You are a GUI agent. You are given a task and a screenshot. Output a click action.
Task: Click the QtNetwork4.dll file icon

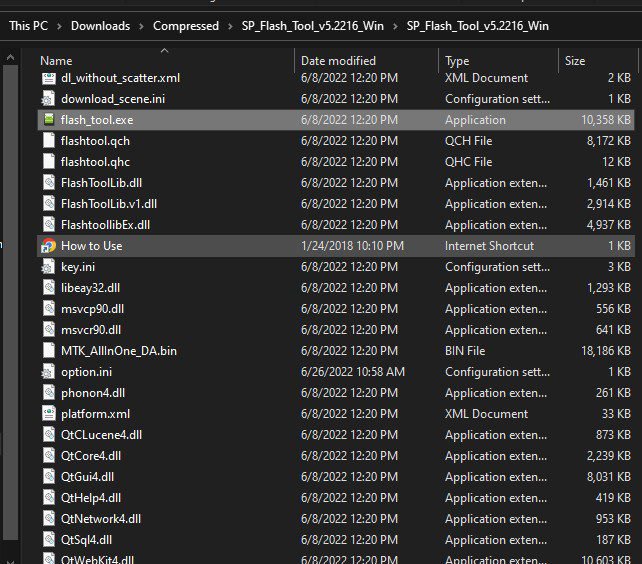(x=49, y=519)
